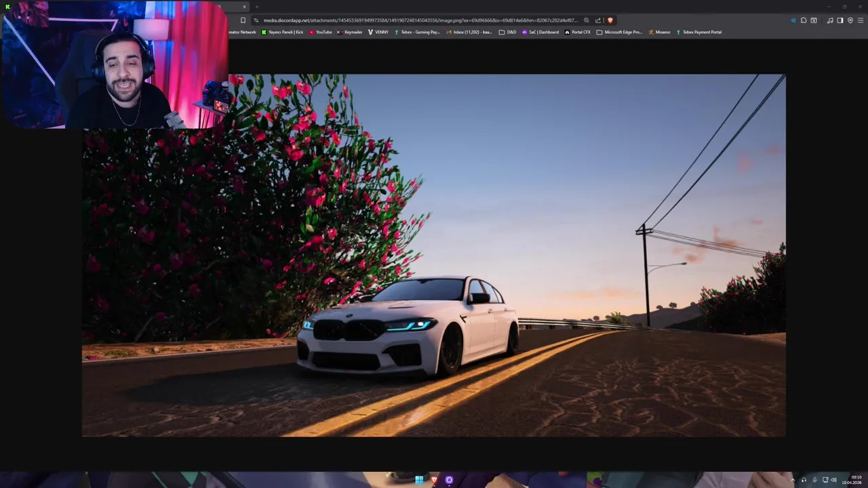Open the volume speaker tray icon
Viewport: 868px width, 488px height.
pyautogui.click(x=834, y=480)
